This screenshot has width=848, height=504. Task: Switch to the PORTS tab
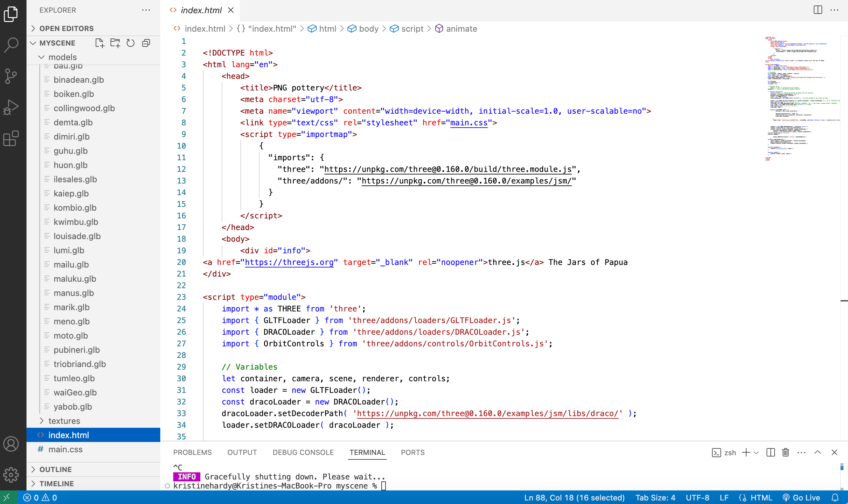tap(413, 452)
